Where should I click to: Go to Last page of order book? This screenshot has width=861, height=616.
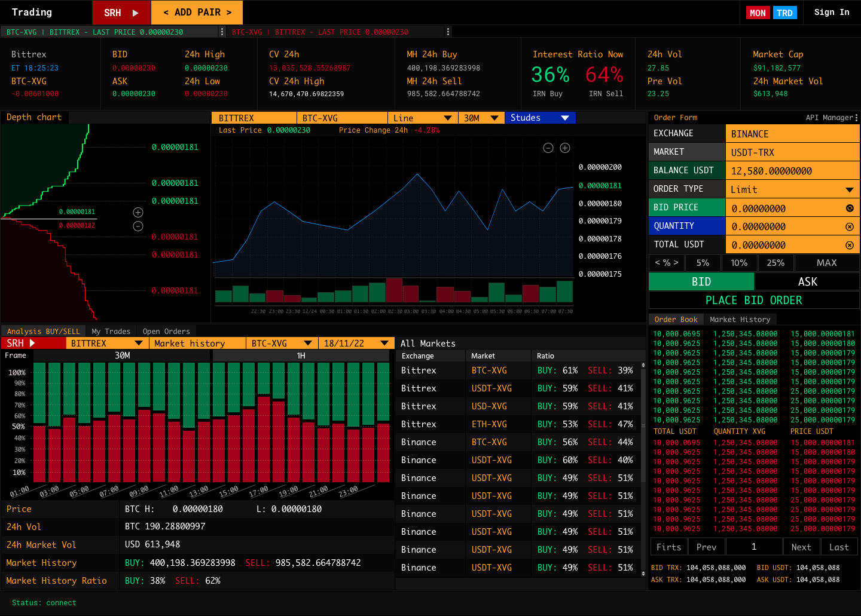point(839,547)
